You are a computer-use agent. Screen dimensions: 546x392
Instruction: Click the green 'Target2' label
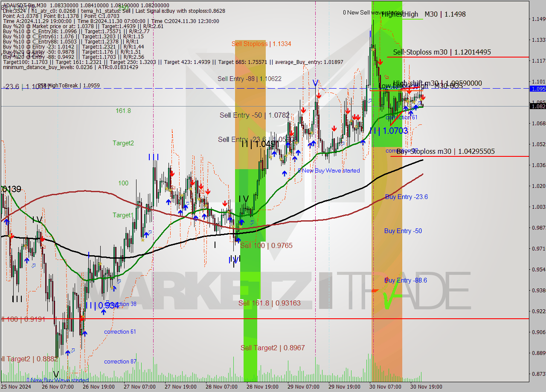pos(123,143)
